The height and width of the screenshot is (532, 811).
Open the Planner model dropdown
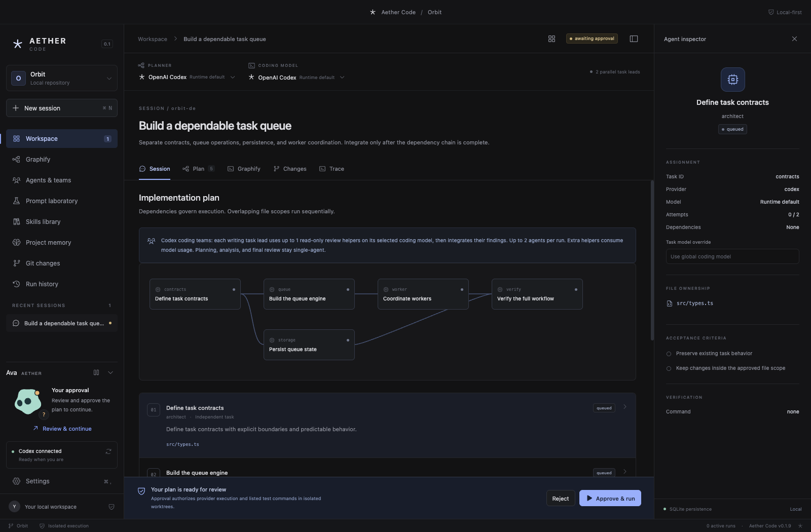tap(187, 77)
